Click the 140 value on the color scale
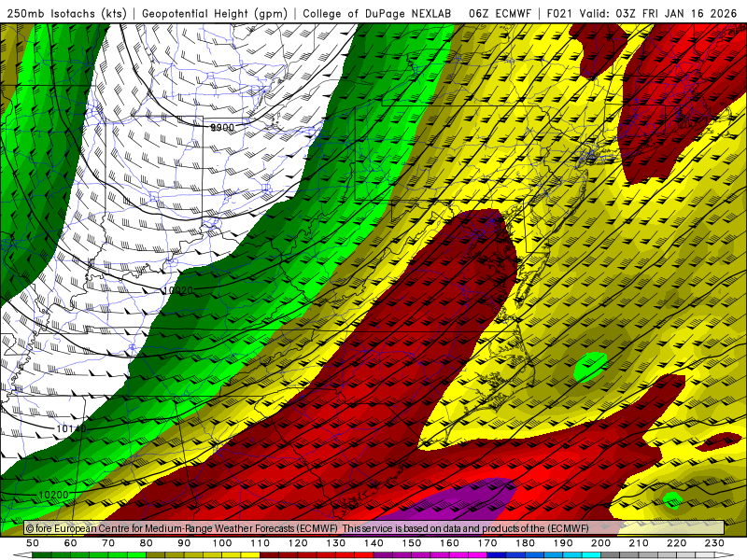 click(374, 543)
